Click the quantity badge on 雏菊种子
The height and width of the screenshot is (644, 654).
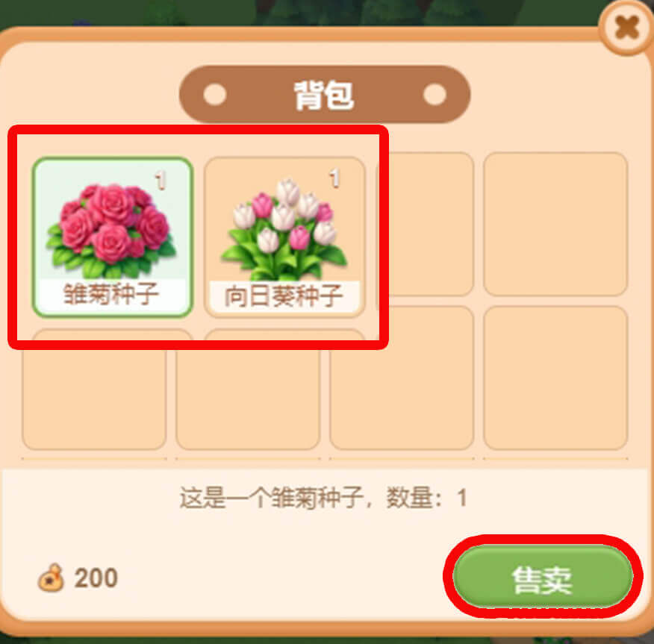pyautogui.click(x=161, y=181)
